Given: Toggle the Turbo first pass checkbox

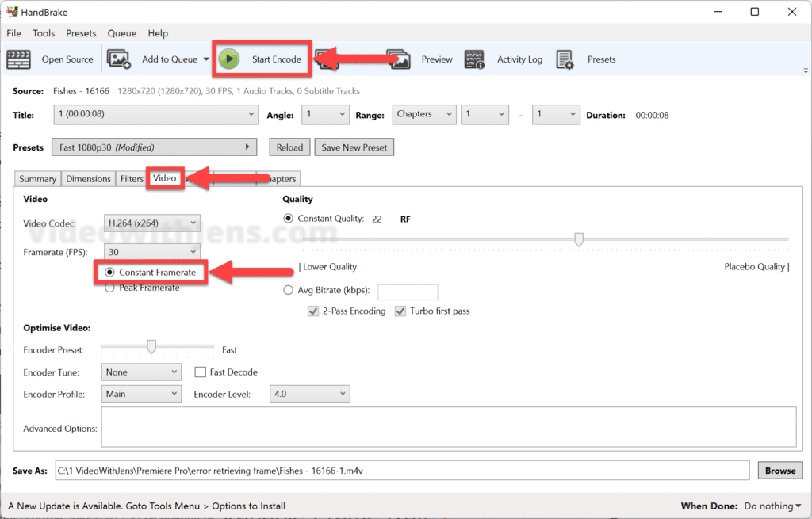Looking at the screenshot, I should pyautogui.click(x=400, y=311).
